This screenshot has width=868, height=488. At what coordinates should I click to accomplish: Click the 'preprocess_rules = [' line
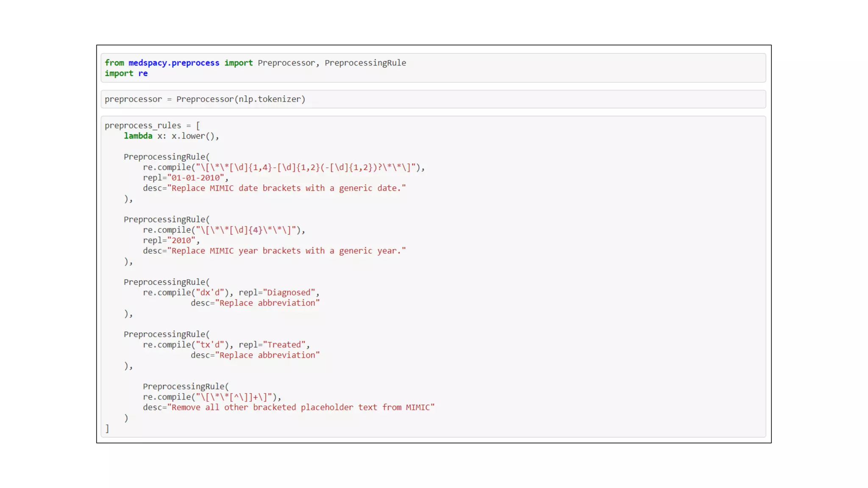[x=152, y=125]
